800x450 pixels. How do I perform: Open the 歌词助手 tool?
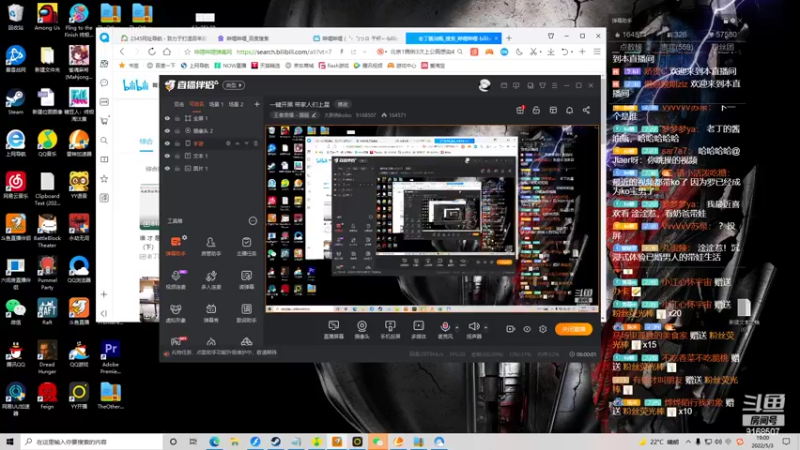tap(246, 313)
